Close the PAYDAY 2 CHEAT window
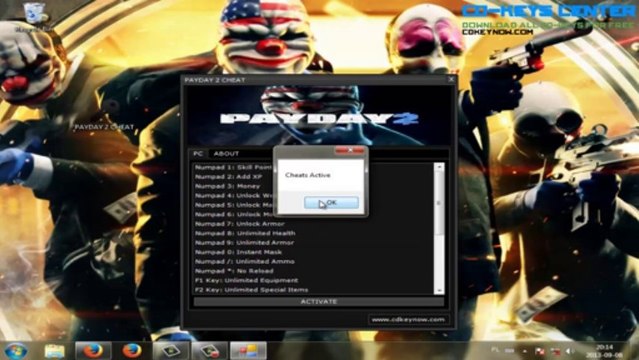 (451, 80)
